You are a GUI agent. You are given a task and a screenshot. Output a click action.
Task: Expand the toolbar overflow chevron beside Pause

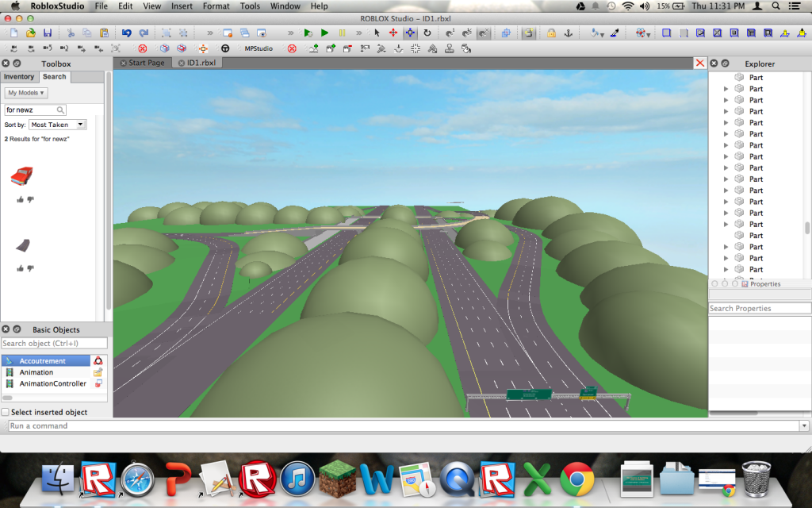(358, 33)
